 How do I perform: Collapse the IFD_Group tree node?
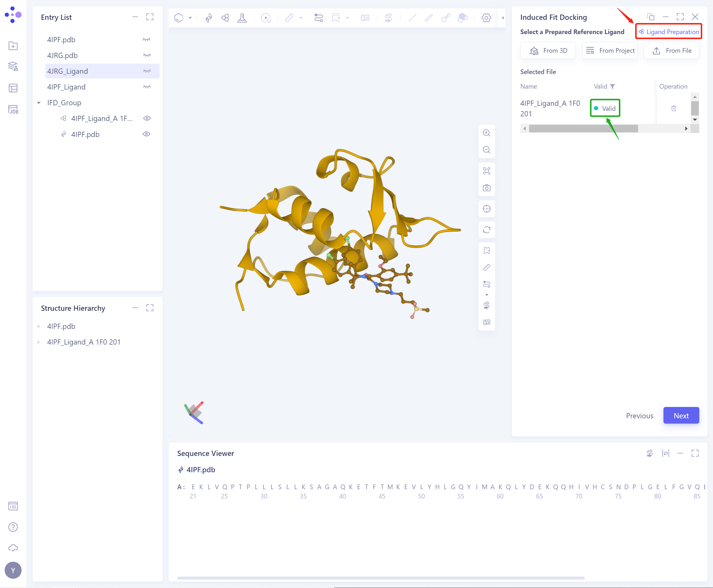coord(39,103)
